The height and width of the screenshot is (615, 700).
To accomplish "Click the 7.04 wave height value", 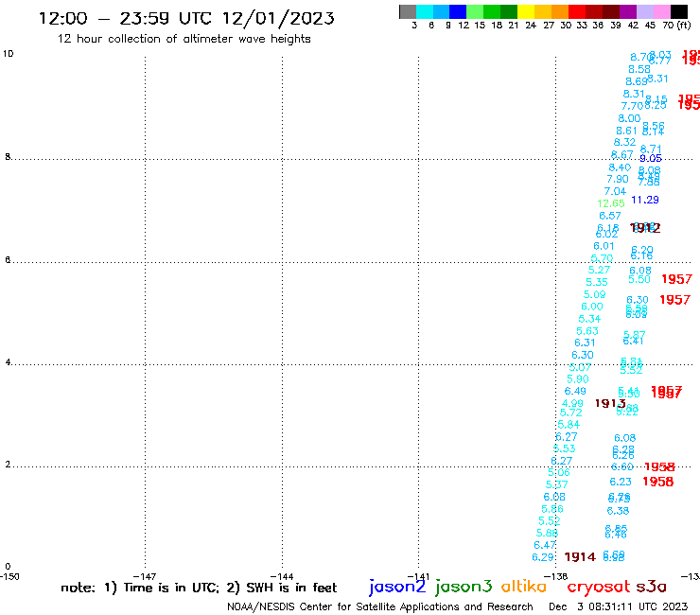I will 615,192.
